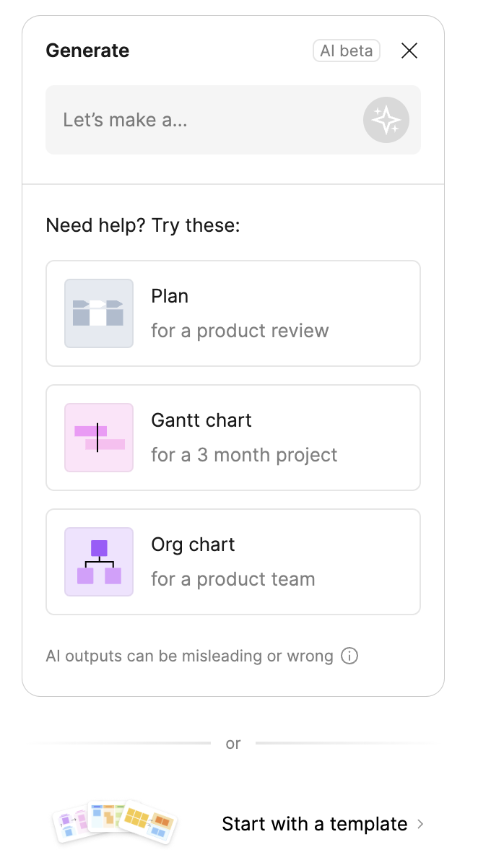Open "Start with a template" link
478x868 pixels.
coord(315,824)
